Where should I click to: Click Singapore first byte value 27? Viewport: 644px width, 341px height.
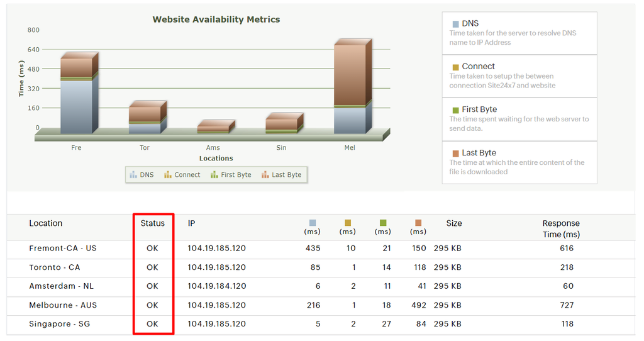coord(387,324)
